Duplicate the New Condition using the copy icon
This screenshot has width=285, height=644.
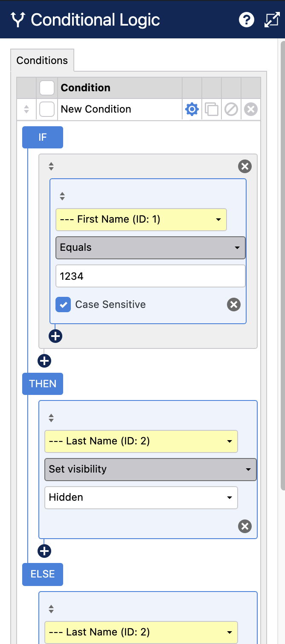(211, 109)
